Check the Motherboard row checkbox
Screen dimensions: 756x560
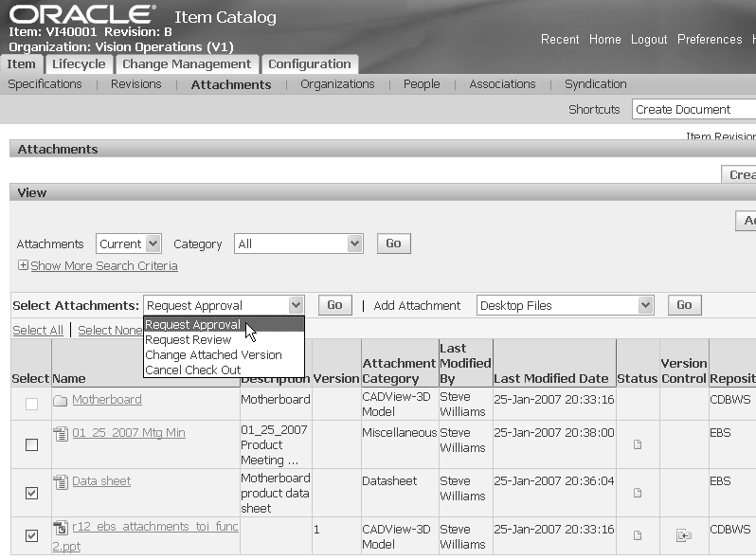[32, 404]
